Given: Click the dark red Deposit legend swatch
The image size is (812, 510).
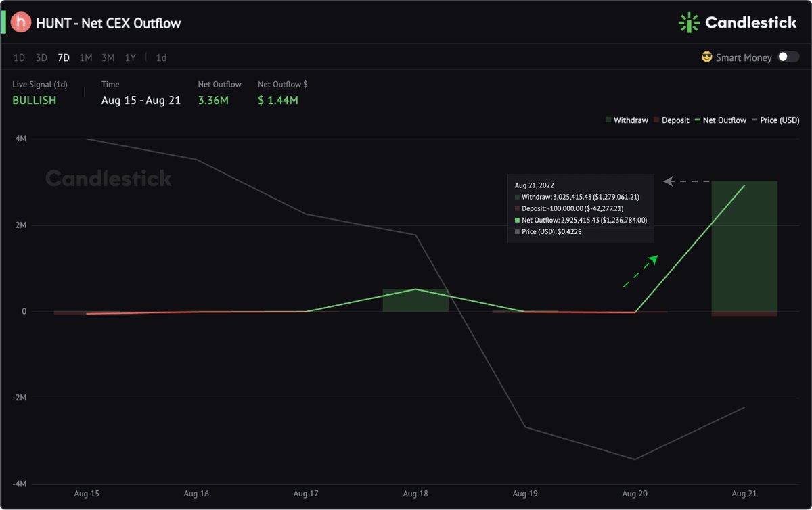Looking at the screenshot, I should point(656,120).
